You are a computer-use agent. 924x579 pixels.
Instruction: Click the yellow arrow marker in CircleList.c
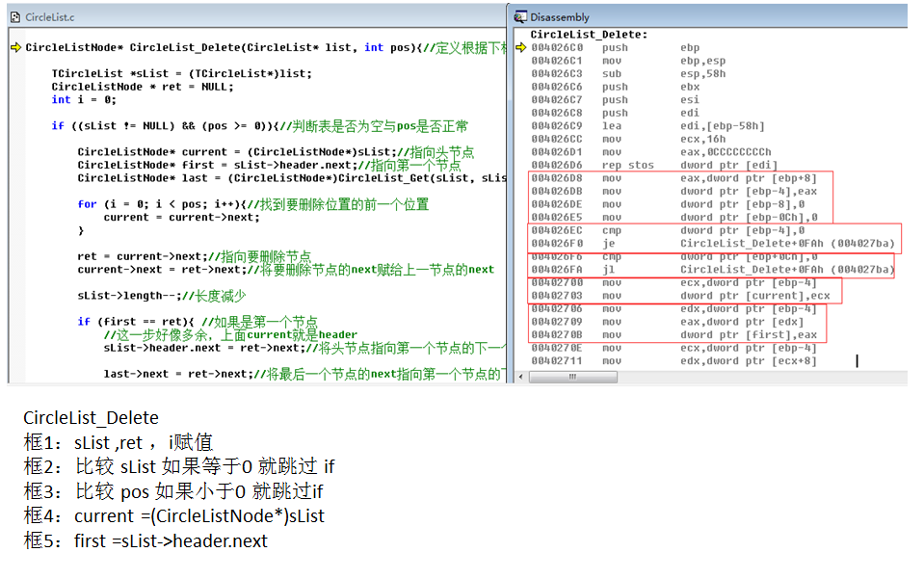pyautogui.click(x=16, y=47)
